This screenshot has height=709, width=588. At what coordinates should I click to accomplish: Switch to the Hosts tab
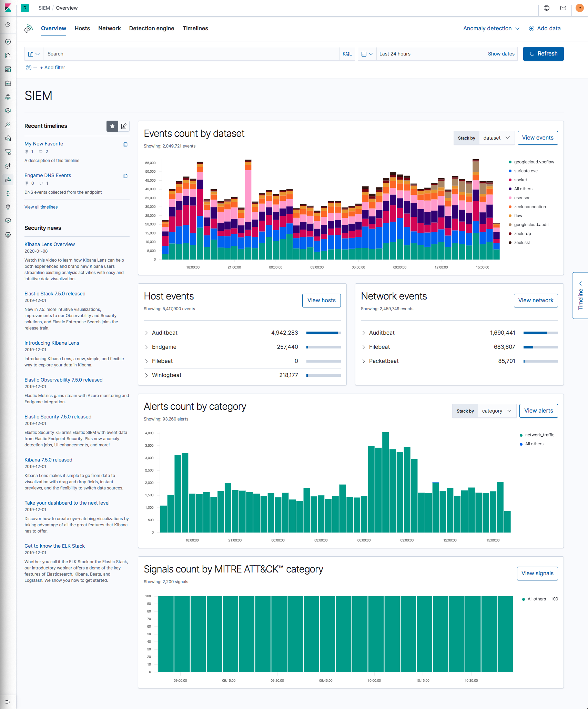[82, 28]
